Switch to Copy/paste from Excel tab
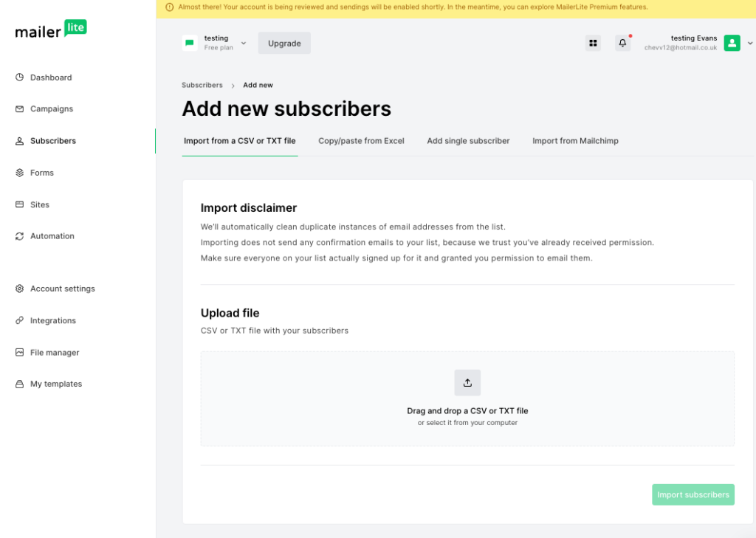Viewport: 756px width, 538px height. pyautogui.click(x=361, y=141)
